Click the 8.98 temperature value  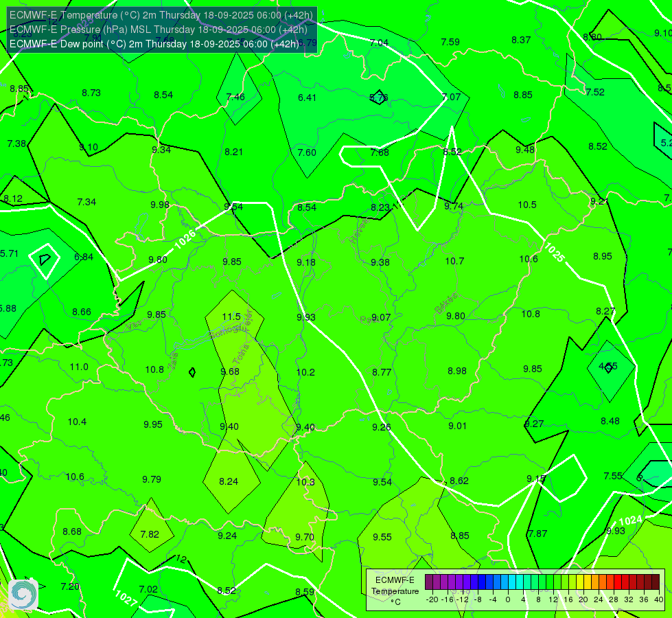click(x=457, y=371)
